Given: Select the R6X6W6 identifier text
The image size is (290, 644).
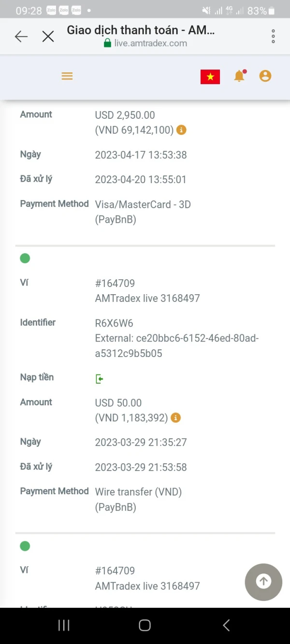Looking at the screenshot, I should [114, 323].
